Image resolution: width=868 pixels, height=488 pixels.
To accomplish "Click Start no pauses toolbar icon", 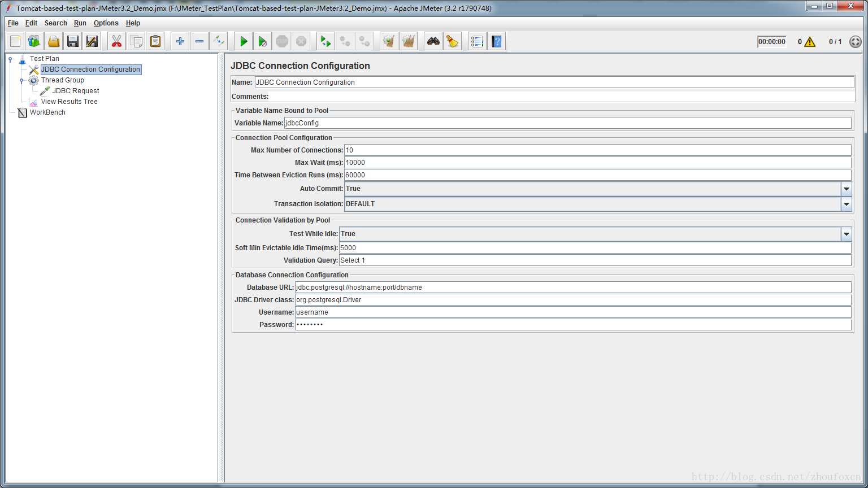I will (x=262, y=41).
